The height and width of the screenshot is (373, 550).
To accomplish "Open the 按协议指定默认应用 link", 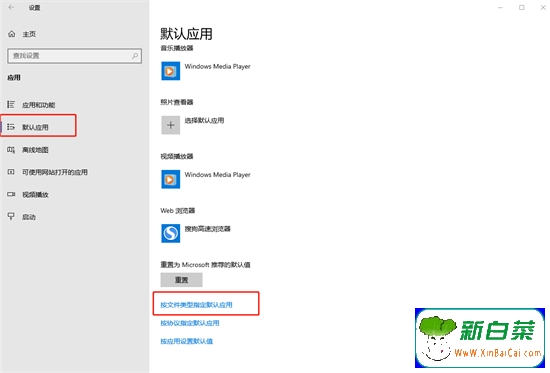I will [190, 323].
